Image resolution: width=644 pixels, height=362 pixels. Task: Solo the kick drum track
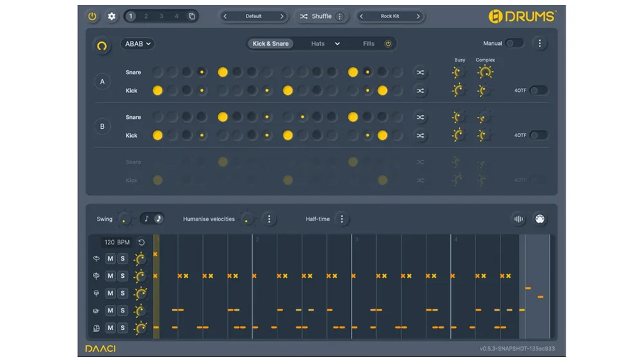(x=123, y=327)
